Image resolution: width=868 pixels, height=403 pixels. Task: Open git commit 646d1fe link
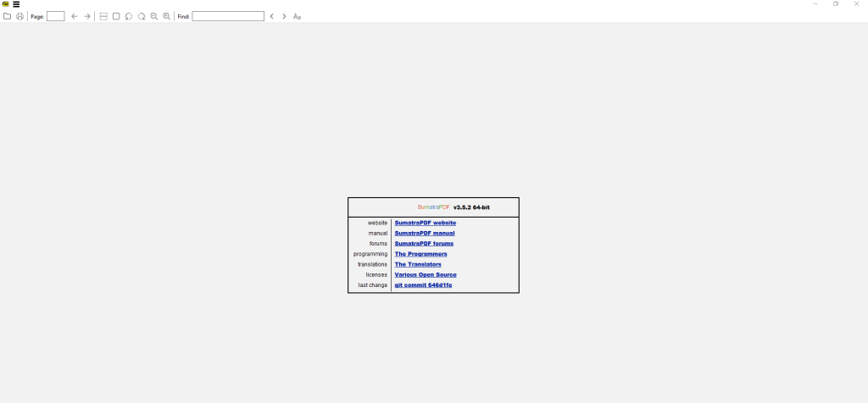424,285
